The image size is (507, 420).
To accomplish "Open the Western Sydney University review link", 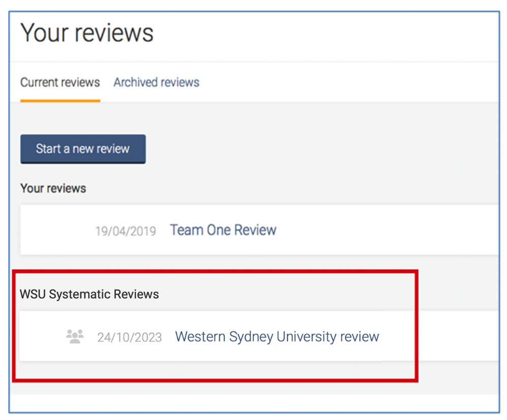I will click(x=277, y=336).
